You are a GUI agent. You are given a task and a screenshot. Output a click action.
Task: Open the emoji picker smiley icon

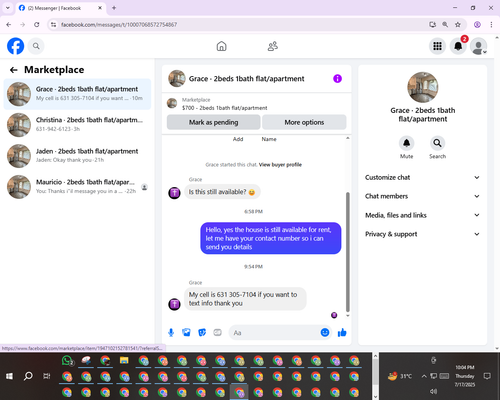(325, 332)
